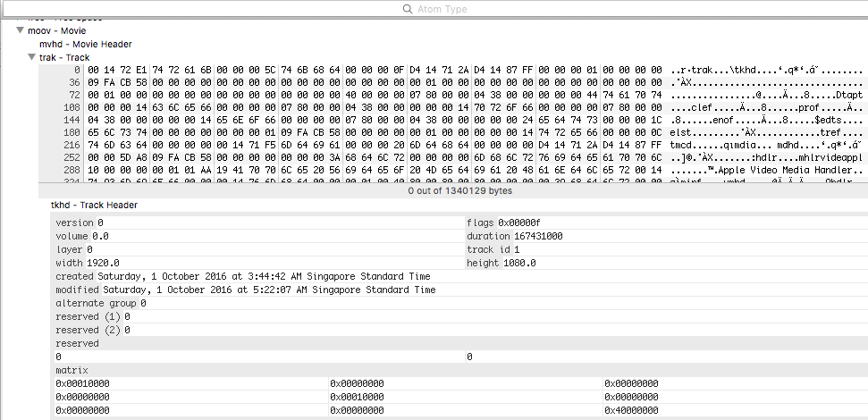The image size is (868, 420).
Task: Collapse the moov - Movie node
Action: pos(21,30)
